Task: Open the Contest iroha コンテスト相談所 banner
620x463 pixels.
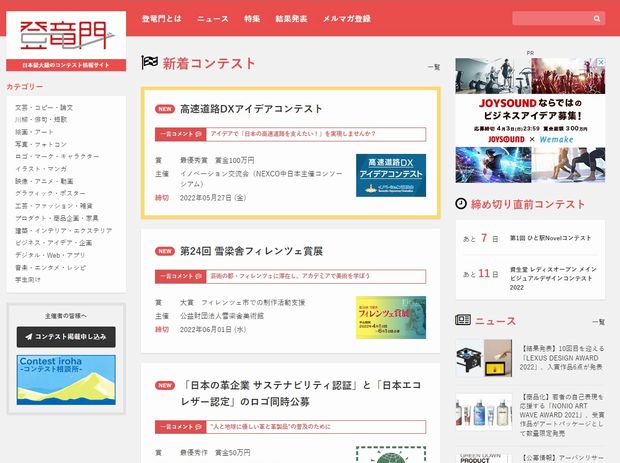Action: pos(66,380)
